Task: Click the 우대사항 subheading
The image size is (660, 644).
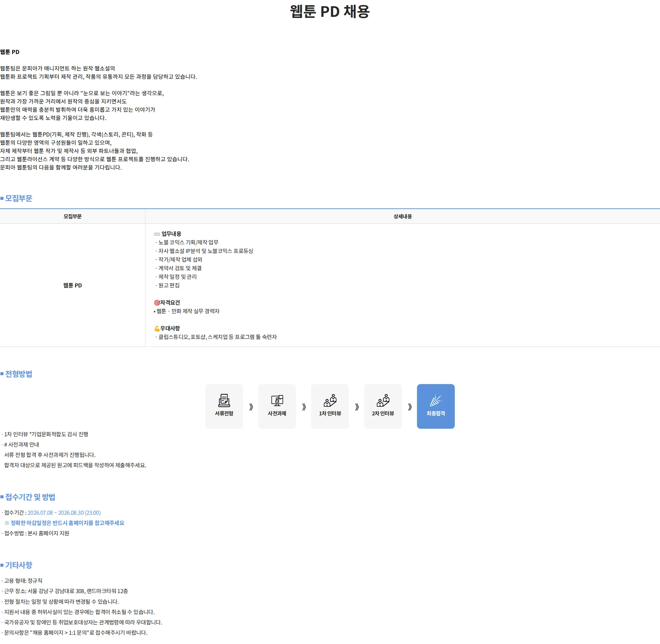Action: pyautogui.click(x=170, y=328)
